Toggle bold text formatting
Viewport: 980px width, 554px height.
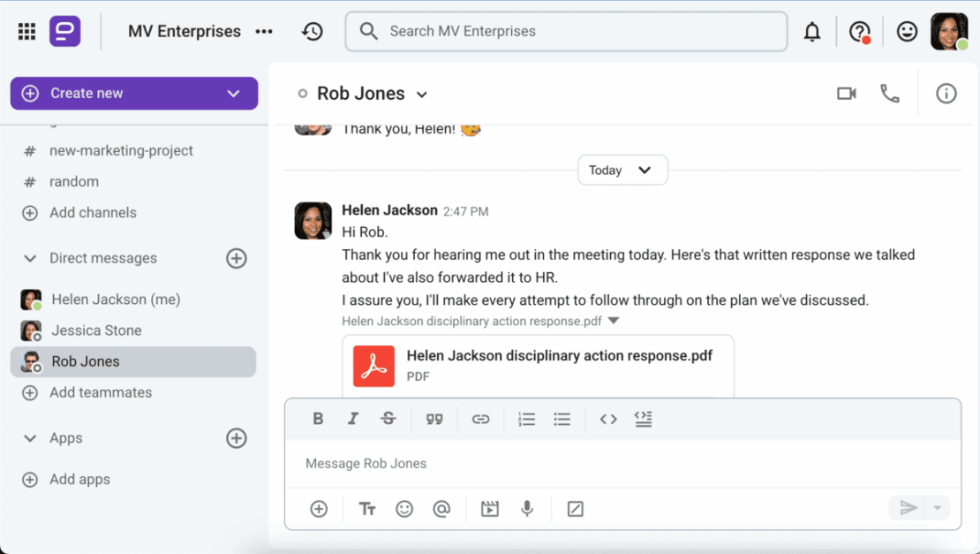(318, 419)
